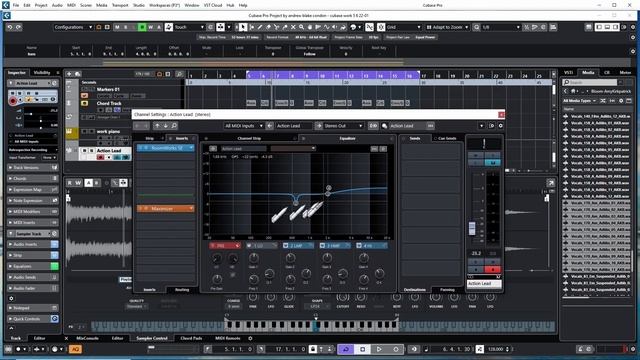This screenshot has width=640, height=360.
Task: Click the setup gear under Inspector sections
Action: (x=11, y=298)
